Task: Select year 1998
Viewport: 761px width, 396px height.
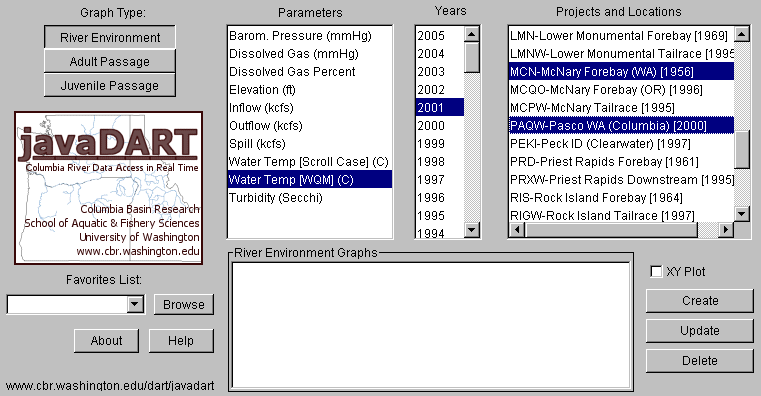Action: tap(440, 162)
